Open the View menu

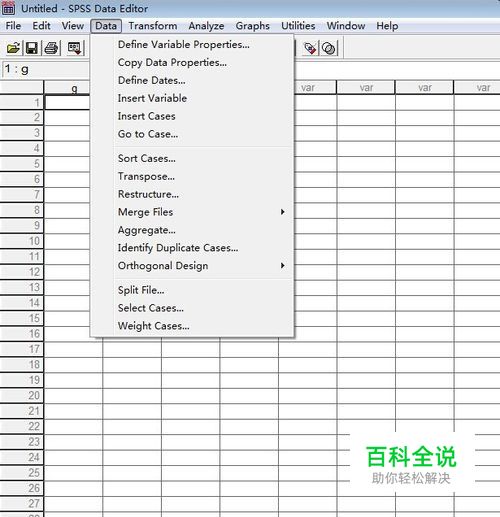tap(73, 26)
